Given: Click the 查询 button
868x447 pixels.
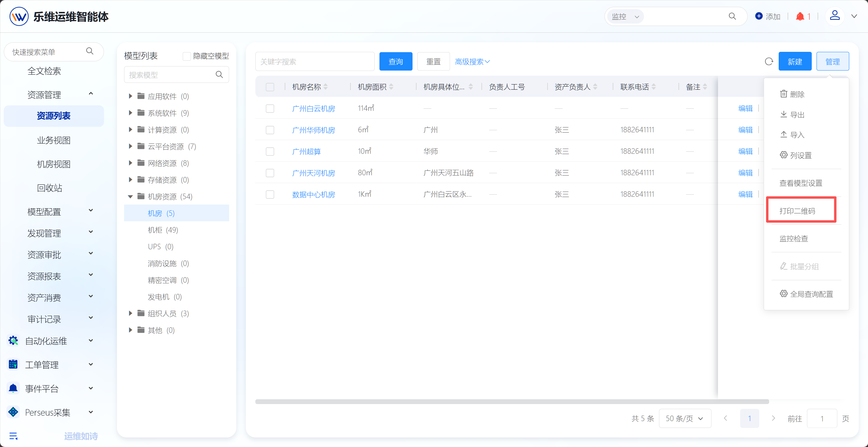Looking at the screenshot, I should tap(396, 61).
